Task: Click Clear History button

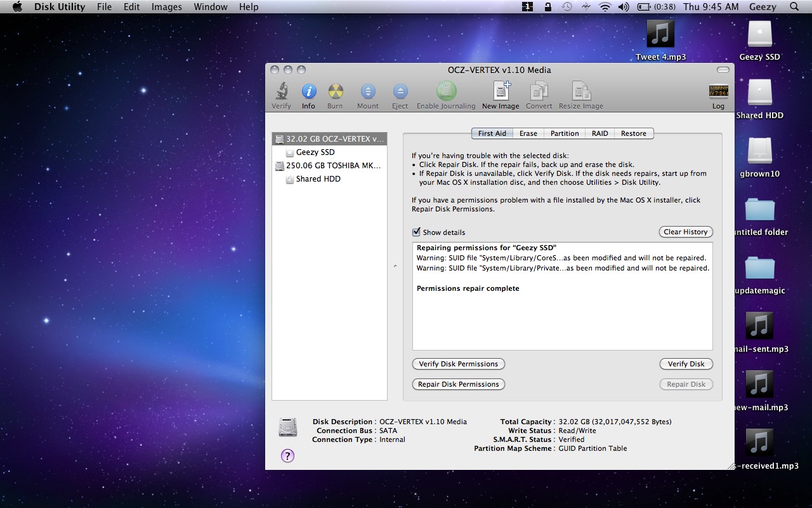Action: click(x=686, y=232)
